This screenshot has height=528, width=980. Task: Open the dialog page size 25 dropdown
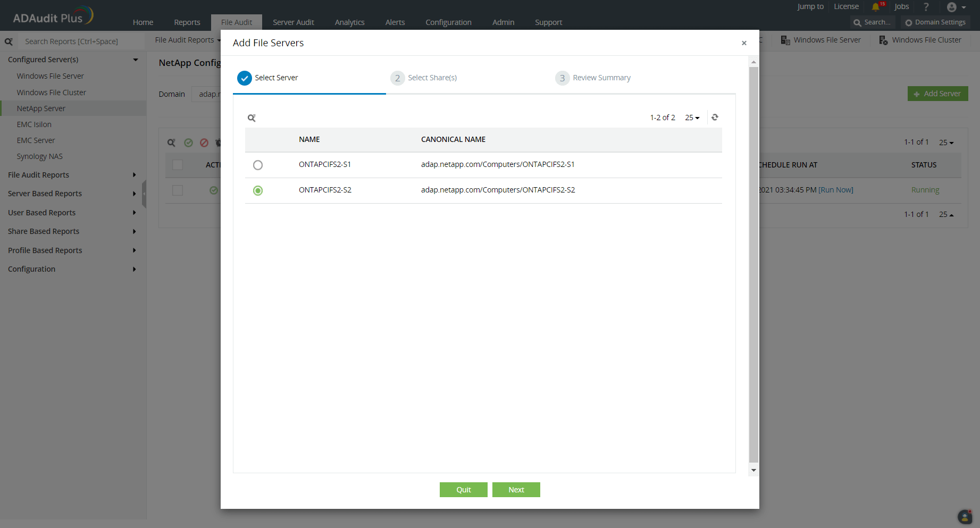point(692,118)
